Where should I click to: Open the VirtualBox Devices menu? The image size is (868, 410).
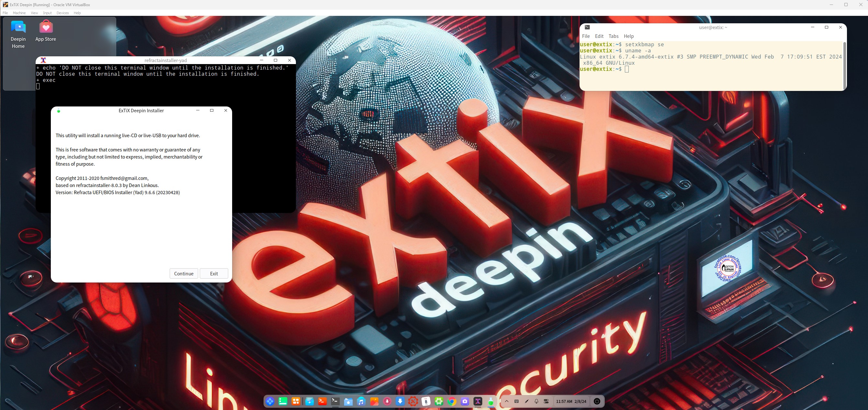(63, 13)
